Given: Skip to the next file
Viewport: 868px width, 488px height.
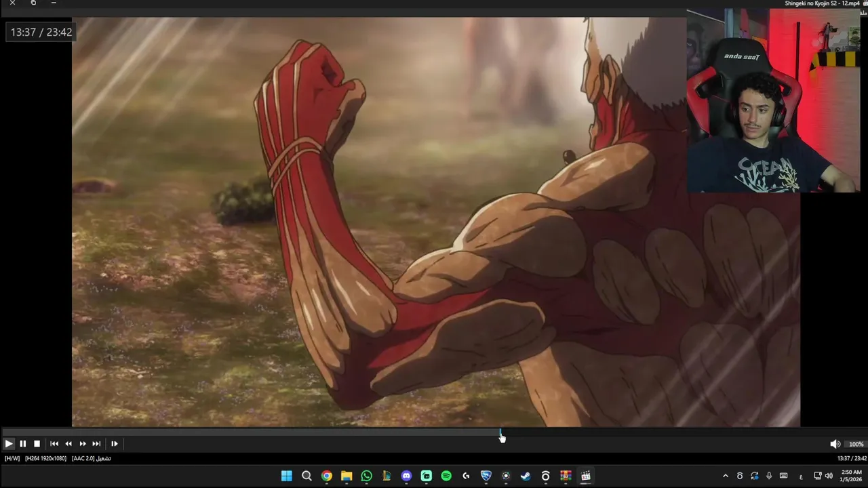Looking at the screenshot, I should point(96,443).
